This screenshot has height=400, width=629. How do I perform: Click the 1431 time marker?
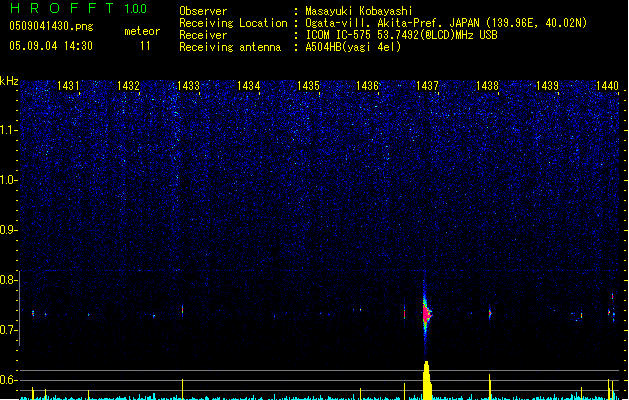coord(68,86)
